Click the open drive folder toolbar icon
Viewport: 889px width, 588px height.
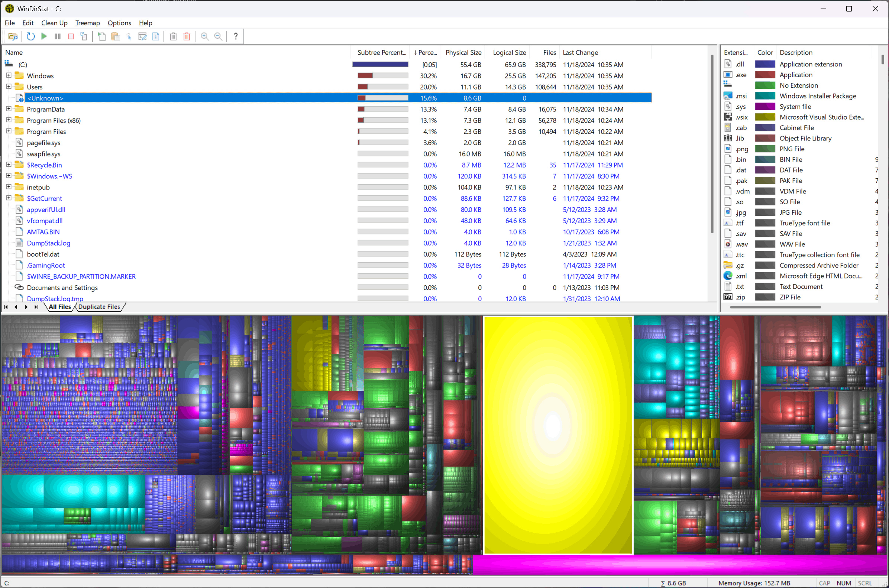(13, 36)
